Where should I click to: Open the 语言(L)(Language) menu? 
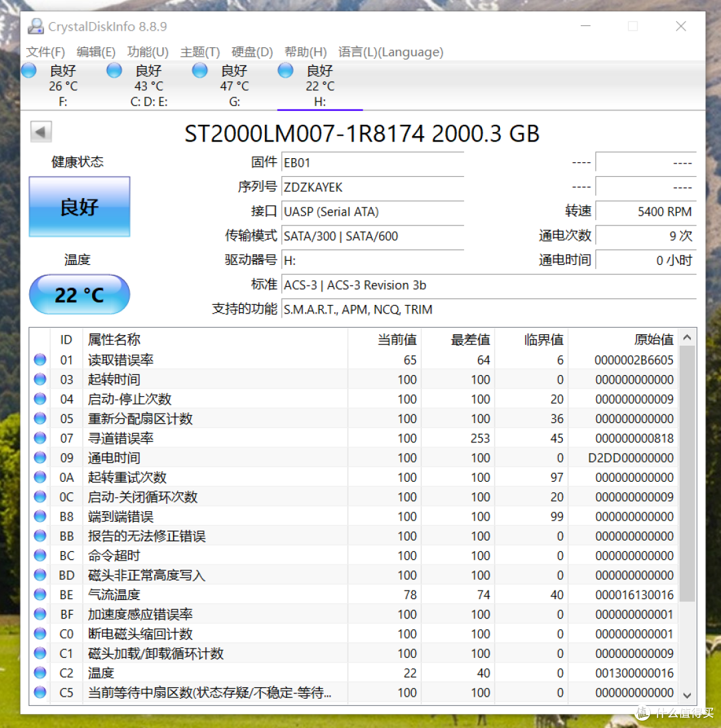click(391, 51)
